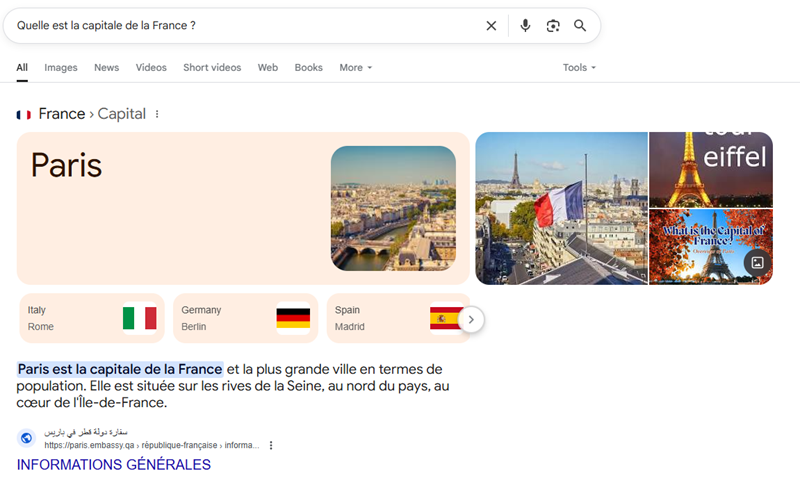Viewport: 800px width, 478px height.
Task: Switch to the Images tab
Action: click(61, 67)
